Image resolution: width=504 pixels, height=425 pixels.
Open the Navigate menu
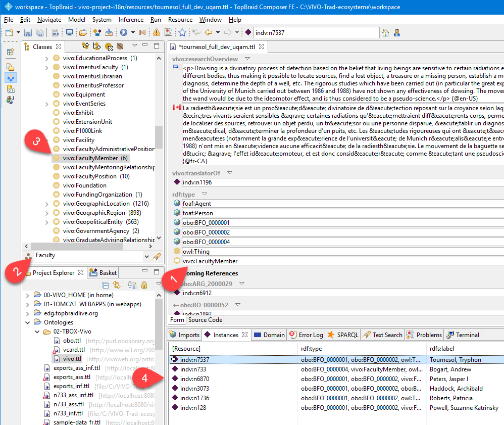[x=49, y=20]
